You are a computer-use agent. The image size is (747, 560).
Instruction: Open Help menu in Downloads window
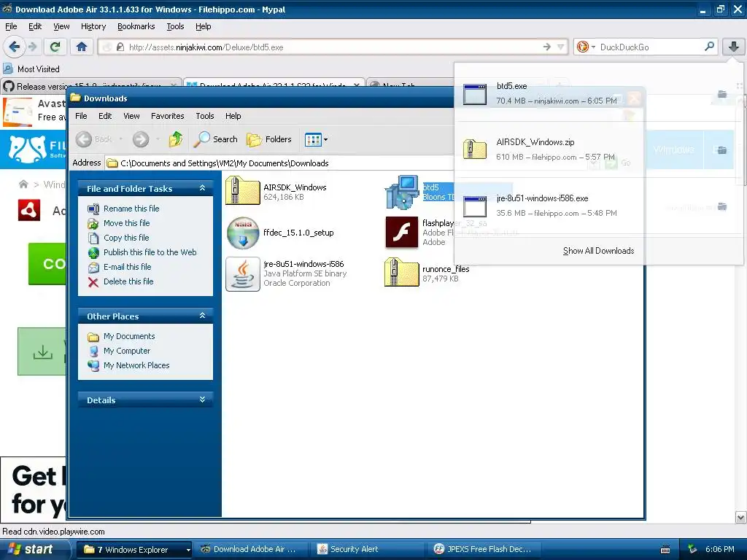[x=233, y=116]
